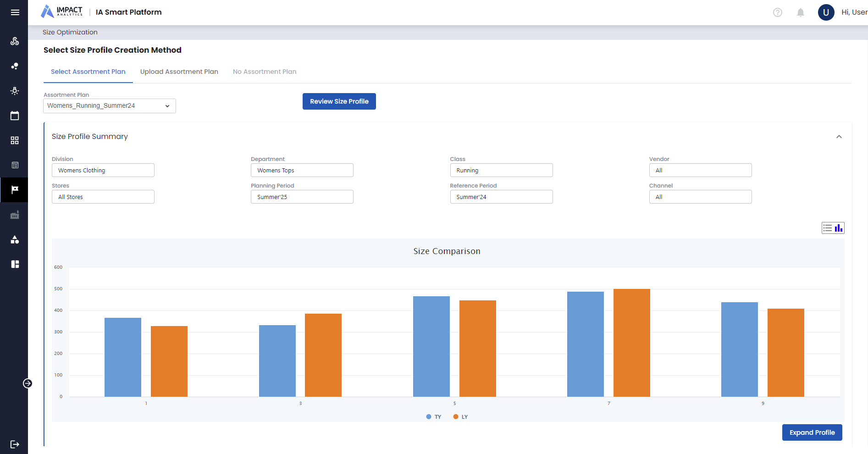Open the hamburger menu in the sidebar

(15, 12)
